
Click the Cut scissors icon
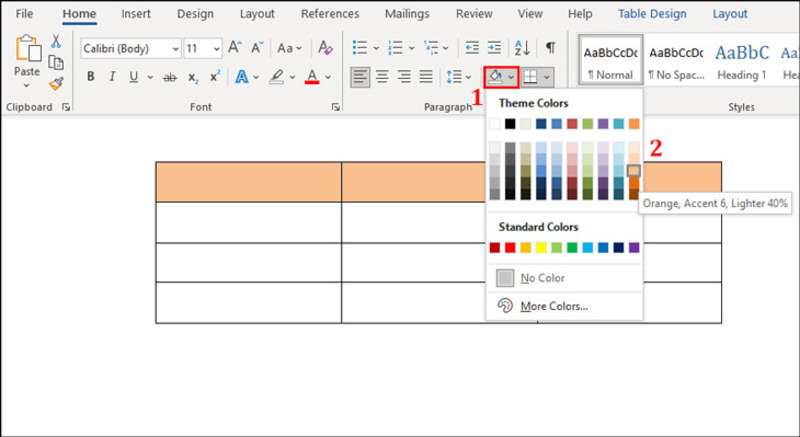[x=56, y=41]
